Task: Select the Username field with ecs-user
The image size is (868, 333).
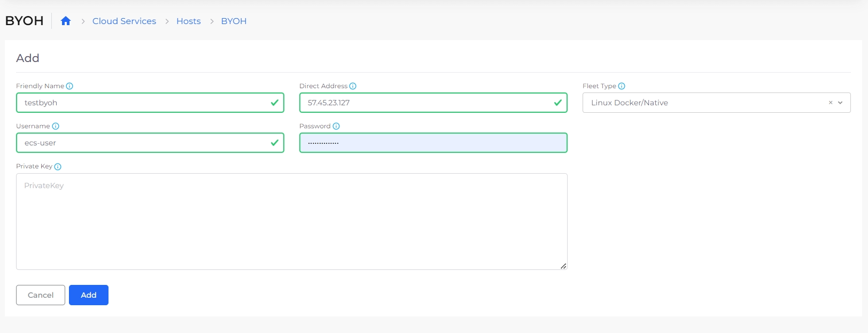Action: click(x=144, y=143)
